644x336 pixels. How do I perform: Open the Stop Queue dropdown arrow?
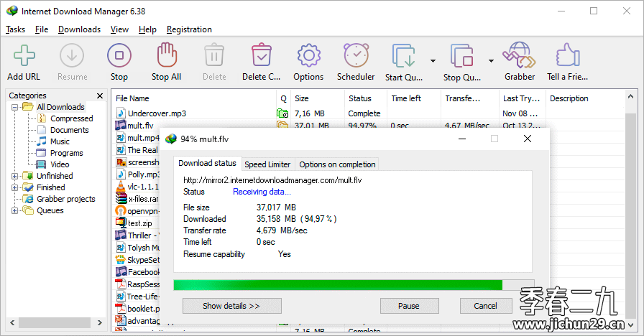491,61
